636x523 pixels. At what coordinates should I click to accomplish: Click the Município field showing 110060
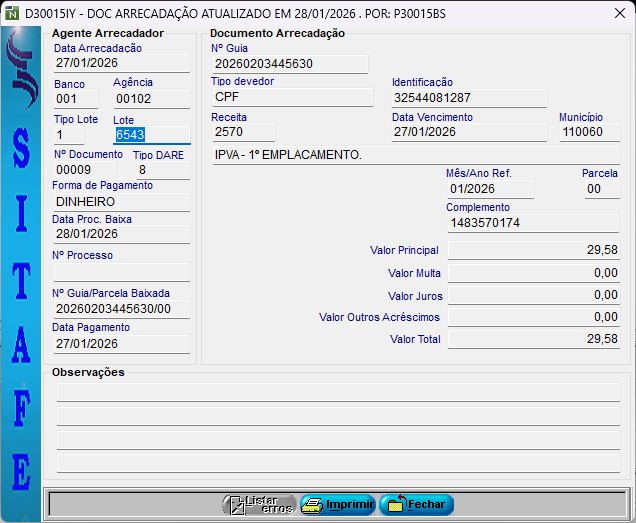pos(588,132)
